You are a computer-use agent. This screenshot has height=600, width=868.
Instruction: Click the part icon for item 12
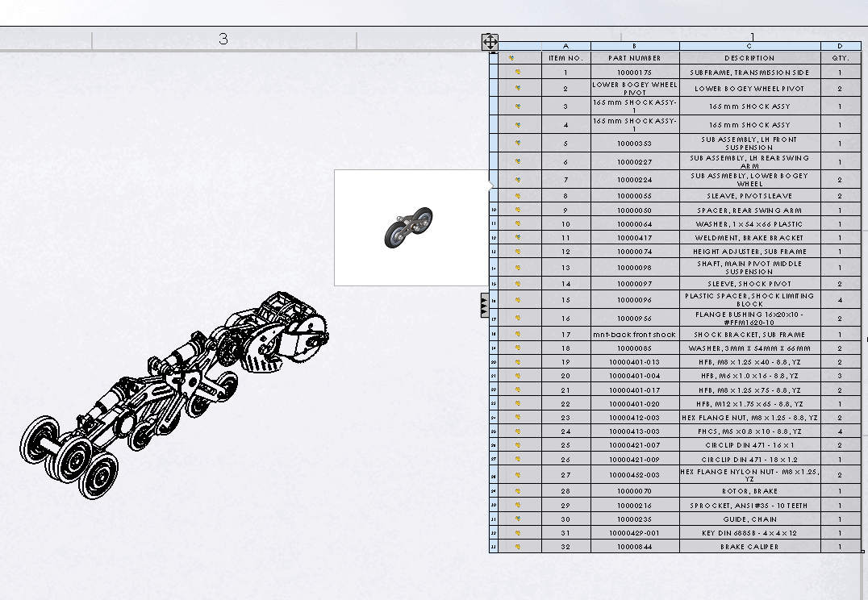pos(518,252)
